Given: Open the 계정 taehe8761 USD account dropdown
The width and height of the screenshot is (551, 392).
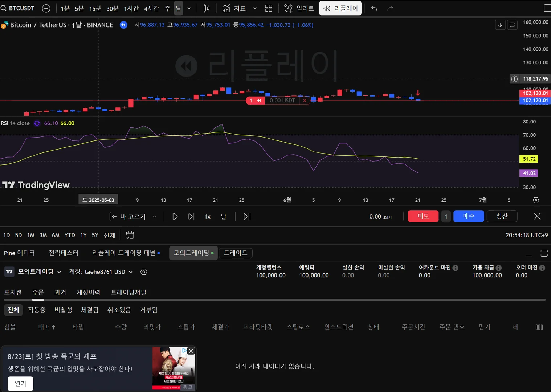Looking at the screenshot, I should (101, 271).
